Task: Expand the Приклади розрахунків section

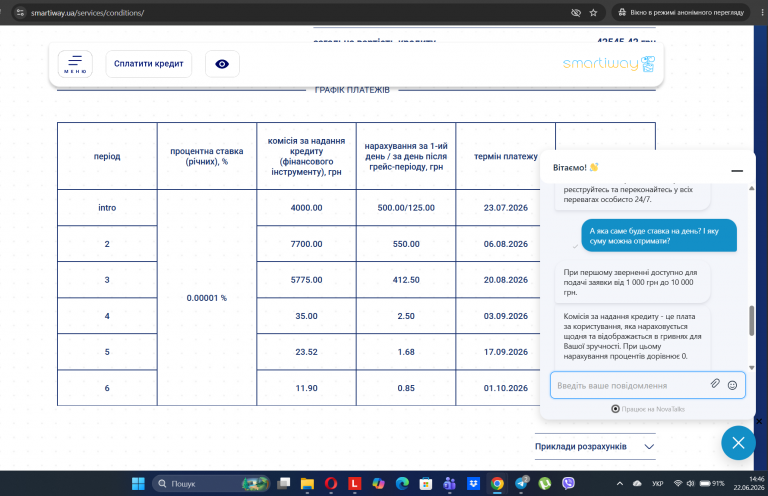Action: click(x=595, y=447)
